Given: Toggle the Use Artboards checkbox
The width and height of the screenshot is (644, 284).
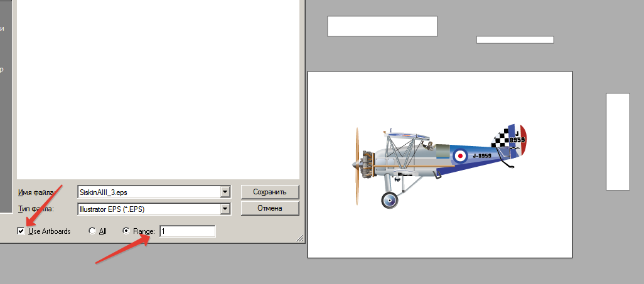Looking at the screenshot, I should point(21,231).
